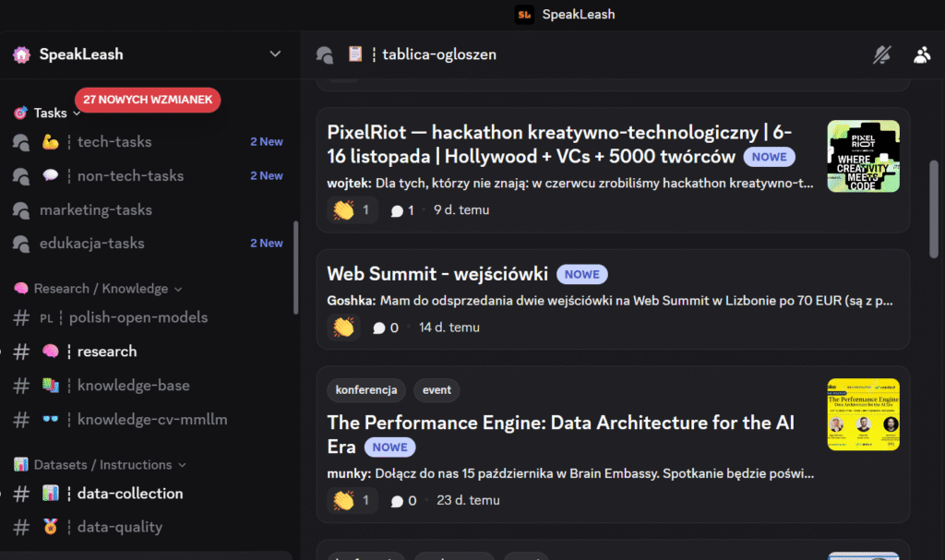Image resolution: width=945 pixels, height=560 pixels.
Task: Toggle clapping reaction on Web Summit post
Action: click(x=343, y=328)
